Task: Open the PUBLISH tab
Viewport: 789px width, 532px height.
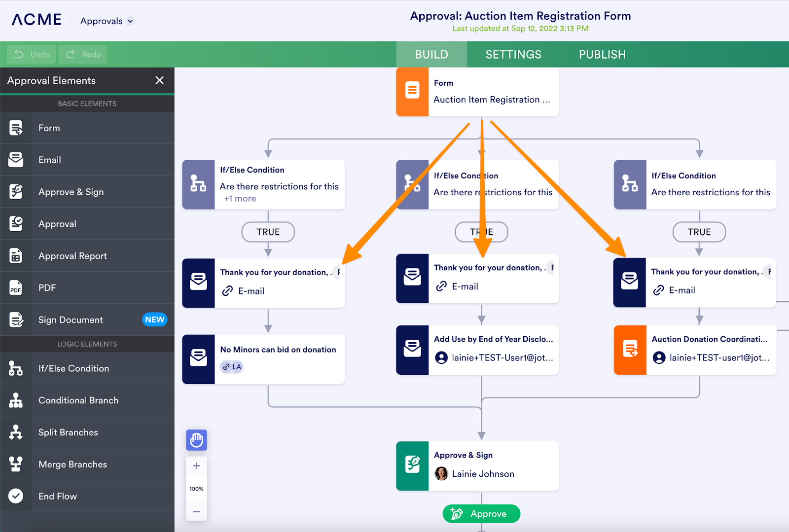Action: click(602, 54)
